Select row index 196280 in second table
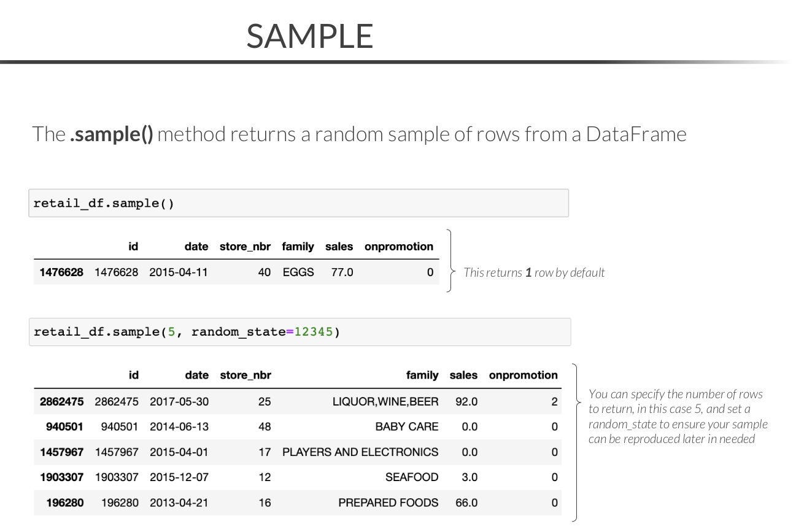The width and height of the screenshot is (796, 532). 65,503
